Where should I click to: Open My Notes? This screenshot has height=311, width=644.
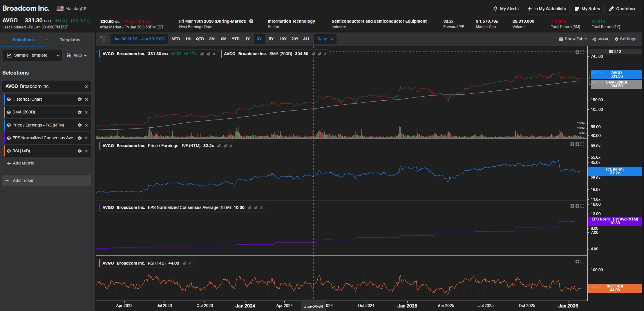click(587, 9)
